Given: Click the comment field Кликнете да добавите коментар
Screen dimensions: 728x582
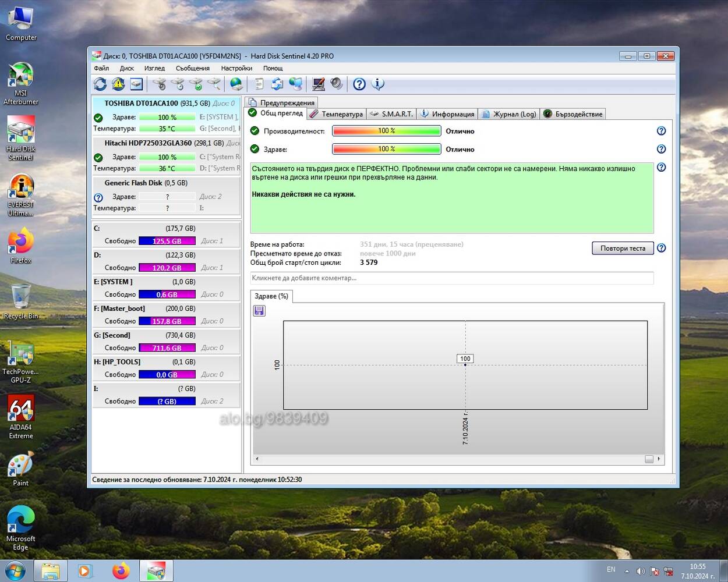Looking at the screenshot, I should pos(452,278).
